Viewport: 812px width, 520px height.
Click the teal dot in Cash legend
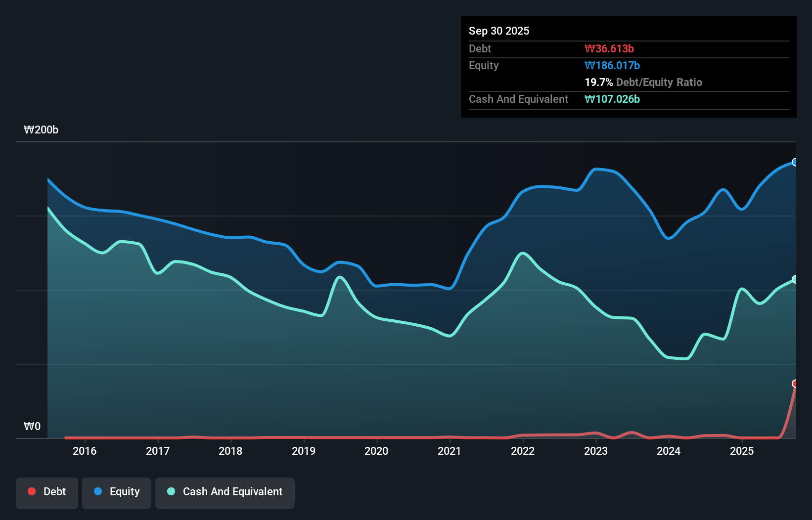(171, 491)
